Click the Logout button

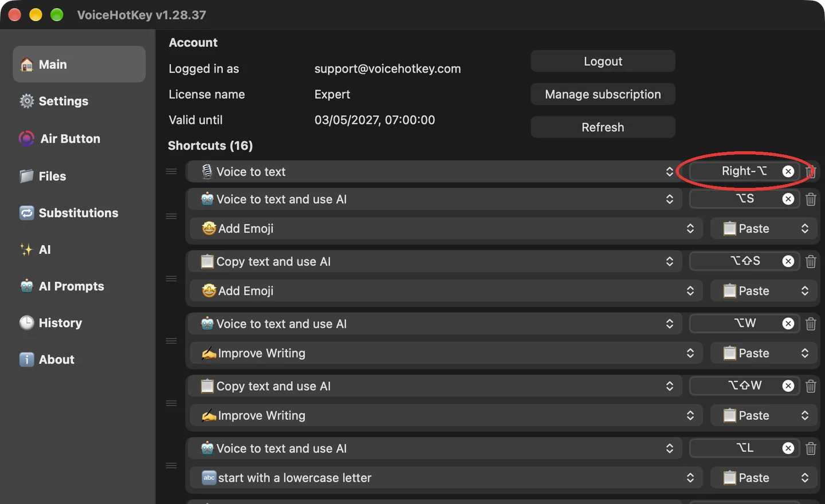click(603, 61)
